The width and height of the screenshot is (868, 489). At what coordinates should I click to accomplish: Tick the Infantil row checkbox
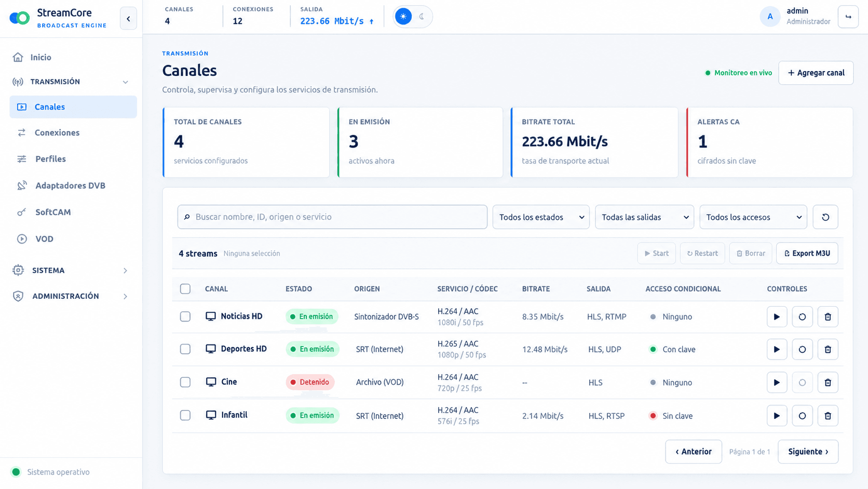coord(185,415)
